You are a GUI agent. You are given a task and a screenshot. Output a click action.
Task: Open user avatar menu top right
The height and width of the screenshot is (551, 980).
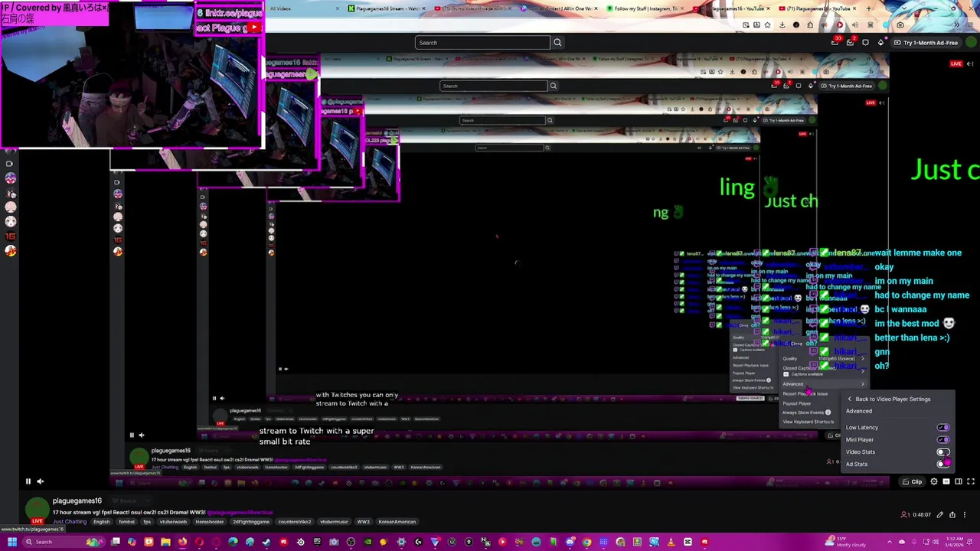click(x=970, y=43)
